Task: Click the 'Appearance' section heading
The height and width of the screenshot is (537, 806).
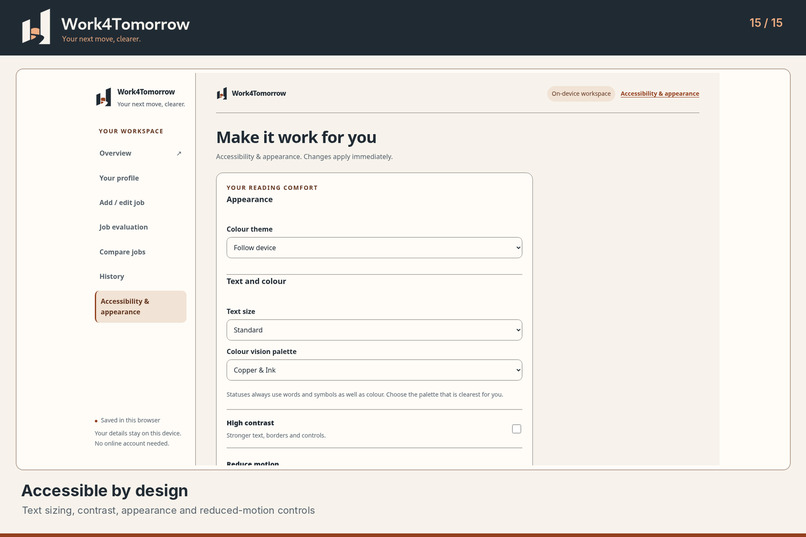Action: coord(249,199)
